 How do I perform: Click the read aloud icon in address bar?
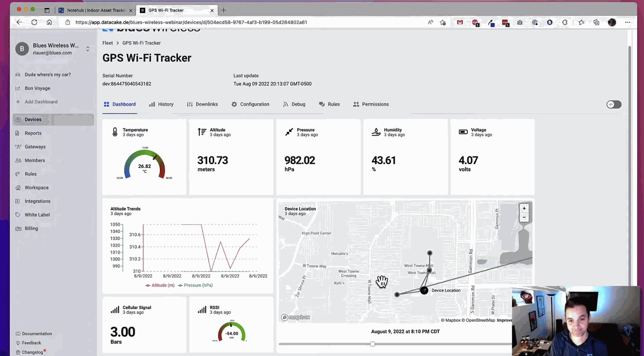[x=430, y=22]
